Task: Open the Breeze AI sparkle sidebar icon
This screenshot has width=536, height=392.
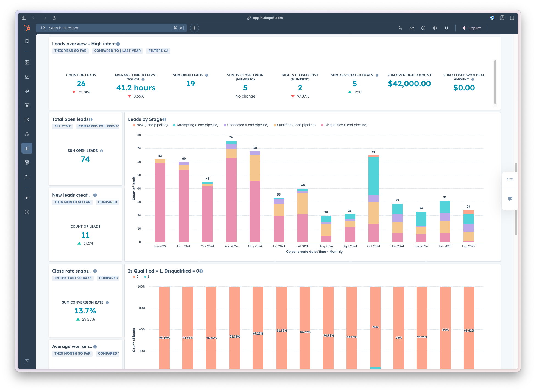Action: click(27, 198)
